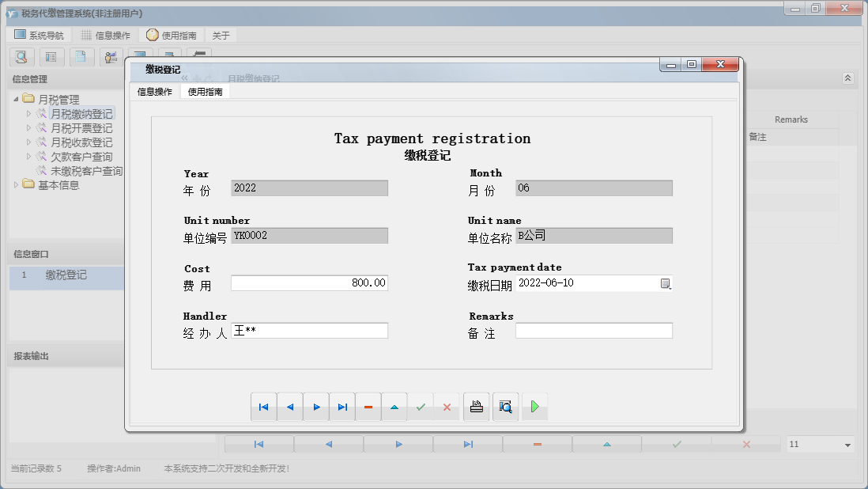868x489 pixels.
Task: Select 未缴税客户查询 in the tree
Action: pos(86,171)
